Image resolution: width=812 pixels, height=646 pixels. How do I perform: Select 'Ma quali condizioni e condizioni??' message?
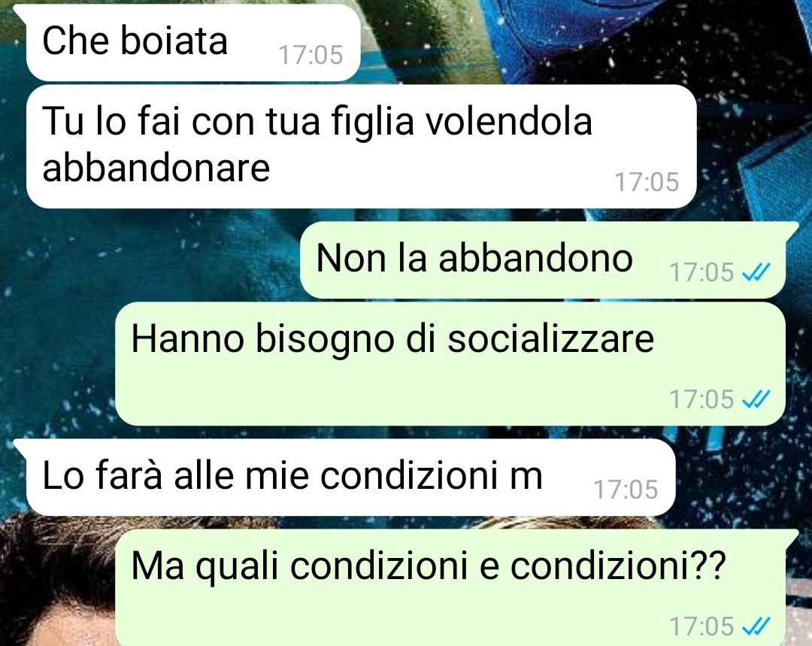coord(450,587)
